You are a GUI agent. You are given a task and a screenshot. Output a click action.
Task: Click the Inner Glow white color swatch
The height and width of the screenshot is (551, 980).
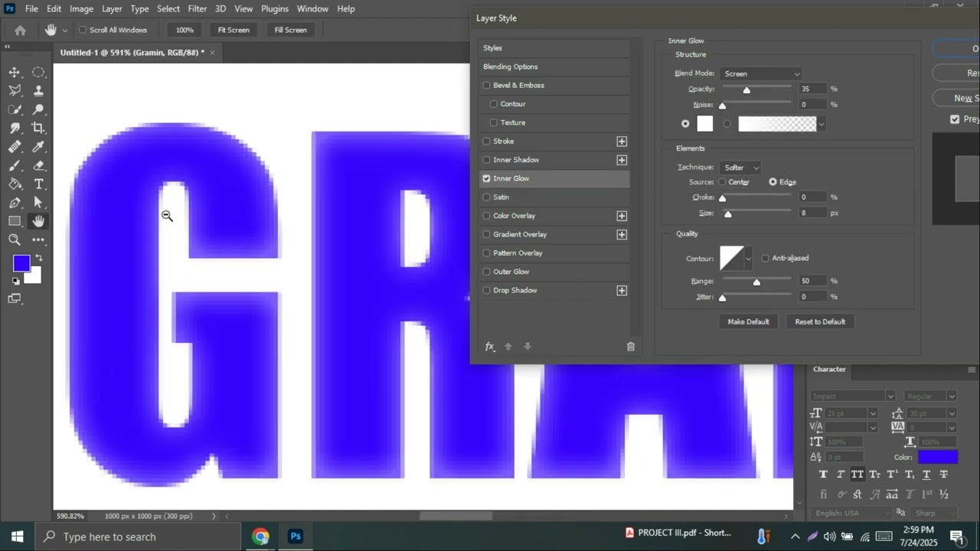[705, 123]
